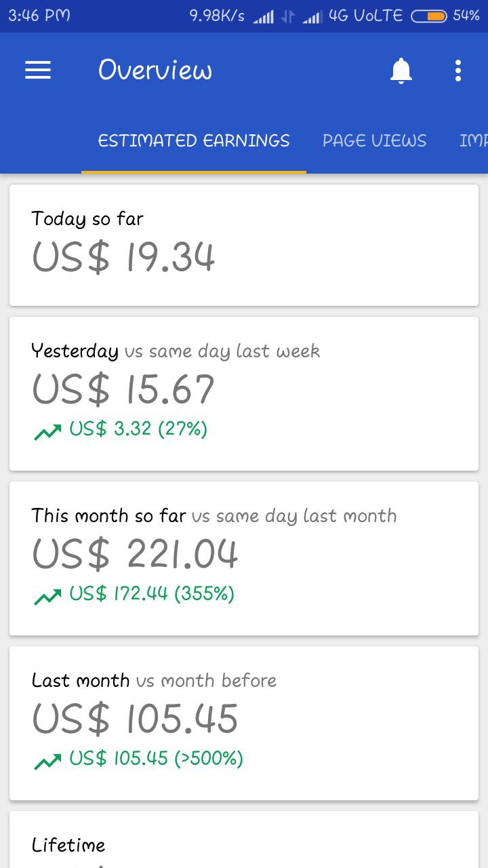488x868 pixels.
Task: Tap the US$ 19.34 earnings amount
Action: click(x=123, y=258)
